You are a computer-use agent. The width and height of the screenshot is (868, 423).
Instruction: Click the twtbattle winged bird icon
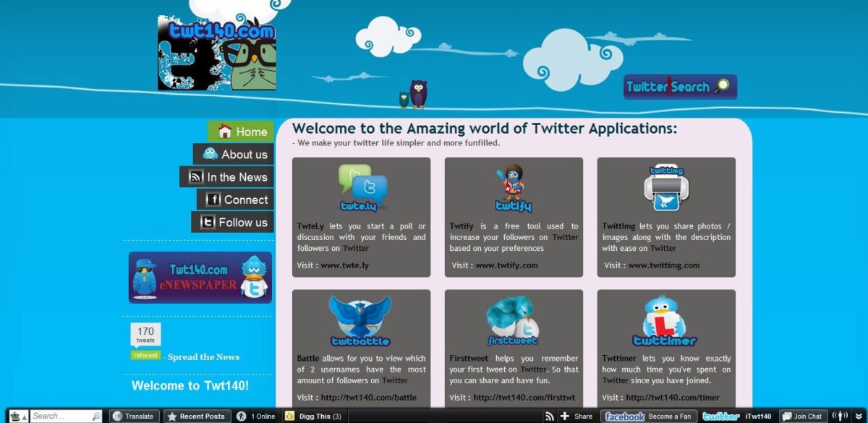tap(360, 320)
